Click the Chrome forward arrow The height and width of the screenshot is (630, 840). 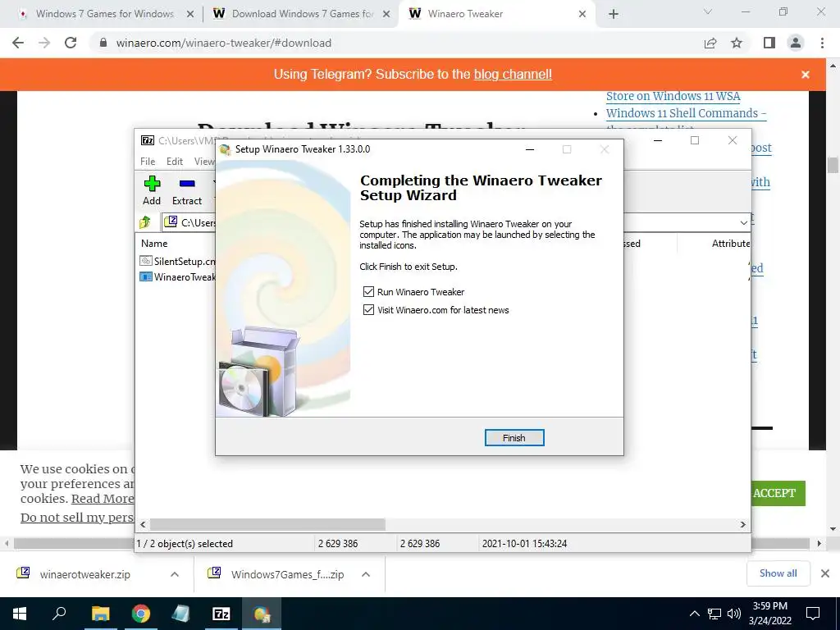pyautogui.click(x=44, y=43)
